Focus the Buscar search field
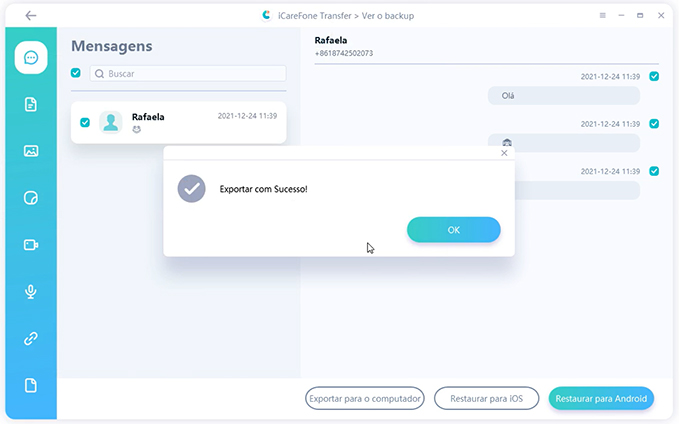680x424 pixels. coord(188,74)
